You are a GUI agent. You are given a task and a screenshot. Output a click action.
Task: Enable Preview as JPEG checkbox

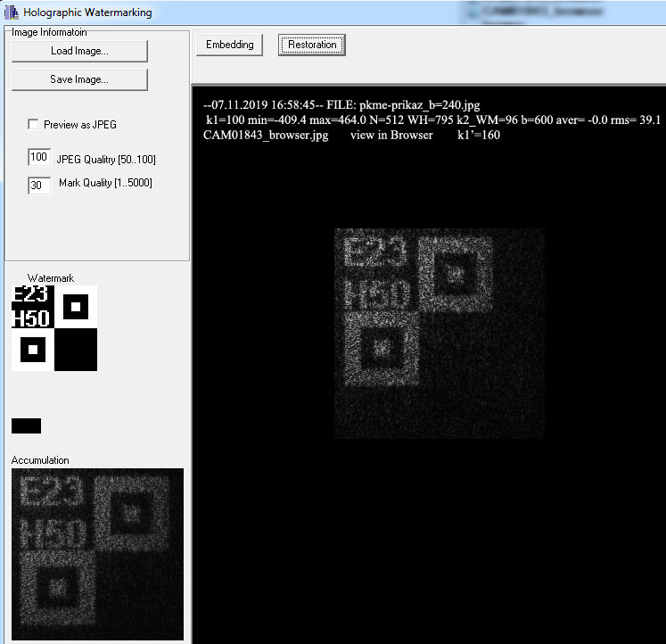coord(33,124)
